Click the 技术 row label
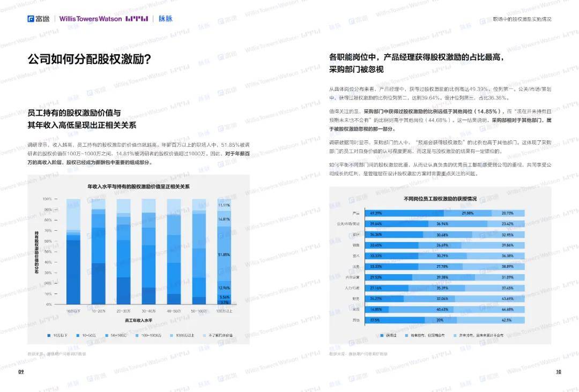This screenshot has height=392, width=579. click(x=356, y=256)
